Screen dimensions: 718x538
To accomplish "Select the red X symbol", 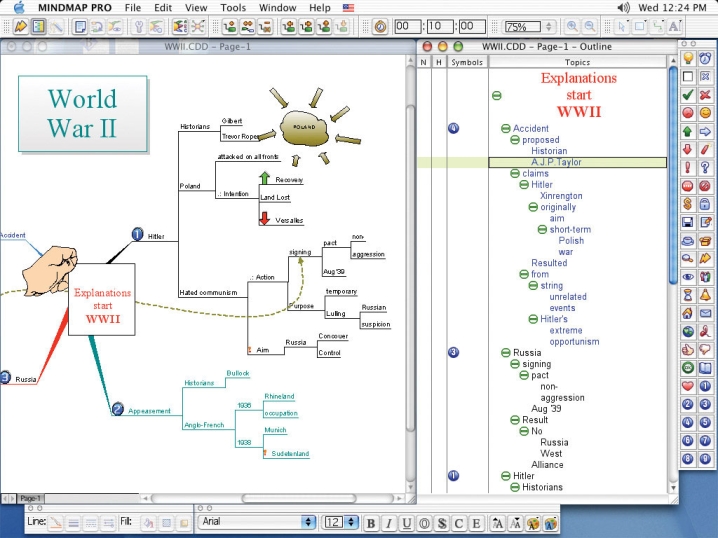I will pyautogui.click(x=705, y=94).
